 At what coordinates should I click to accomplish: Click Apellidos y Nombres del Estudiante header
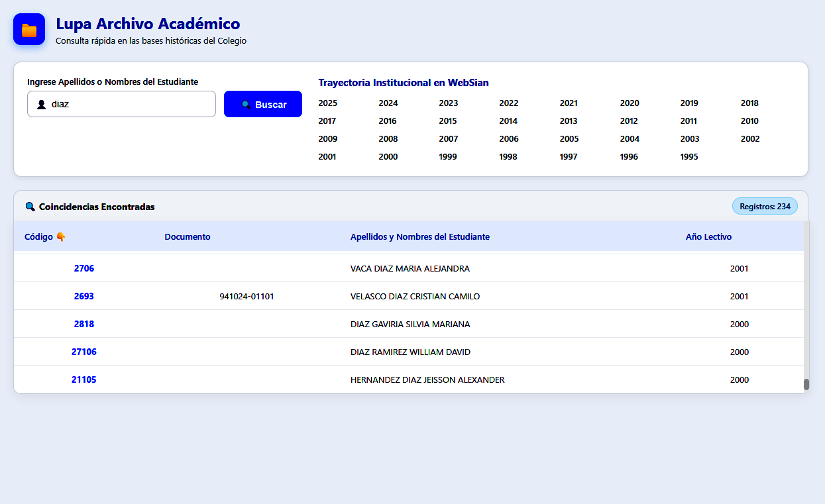coord(420,237)
